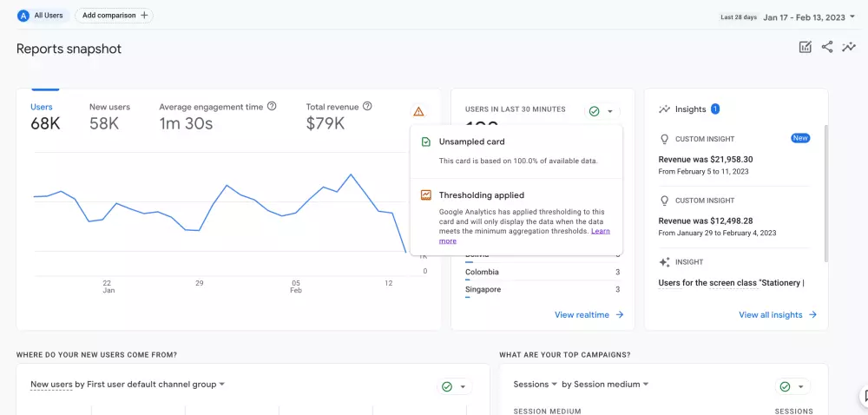Click the help icon beside Average engagement time
The height and width of the screenshot is (415, 868).
(272, 107)
